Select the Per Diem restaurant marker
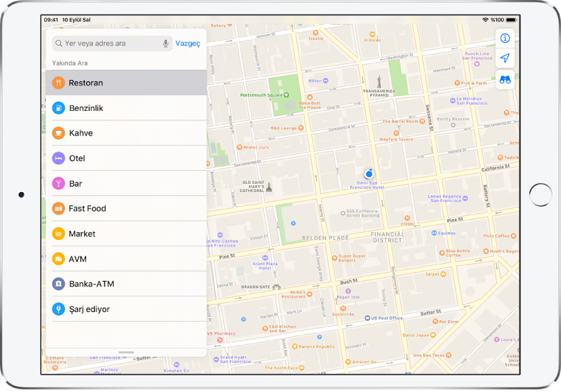Viewport: 561px width, 392px height. [x=435, y=322]
